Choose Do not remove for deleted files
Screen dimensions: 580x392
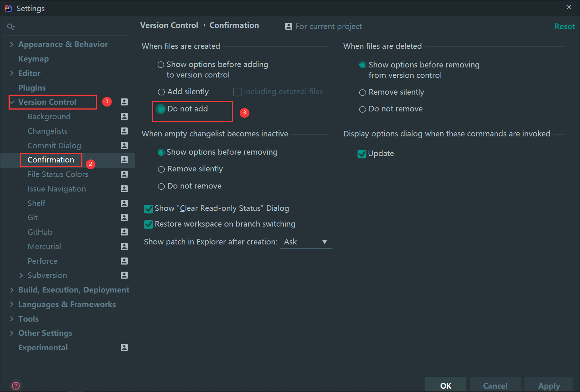pyautogui.click(x=363, y=109)
